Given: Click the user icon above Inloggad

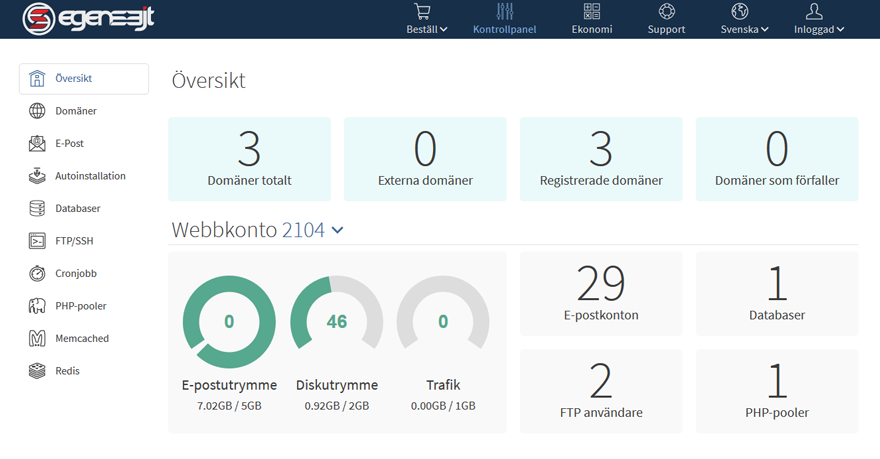Looking at the screenshot, I should point(814,11).
